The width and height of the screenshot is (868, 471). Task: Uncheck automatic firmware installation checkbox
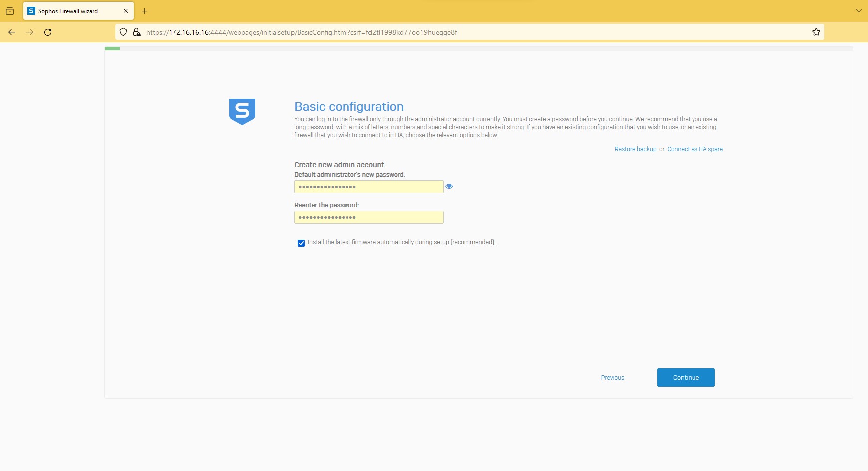tap(301, 243)
